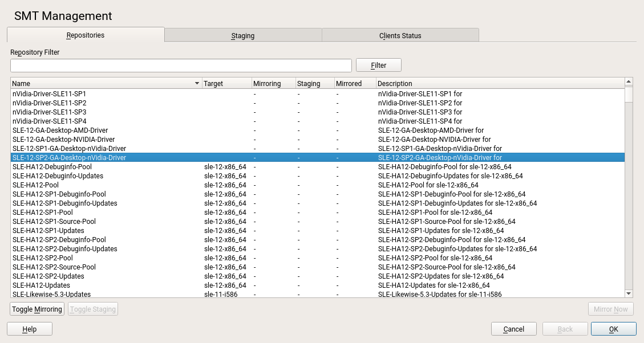644x343 pixels.
Task: Click the OK button
Action: [613, 329]
